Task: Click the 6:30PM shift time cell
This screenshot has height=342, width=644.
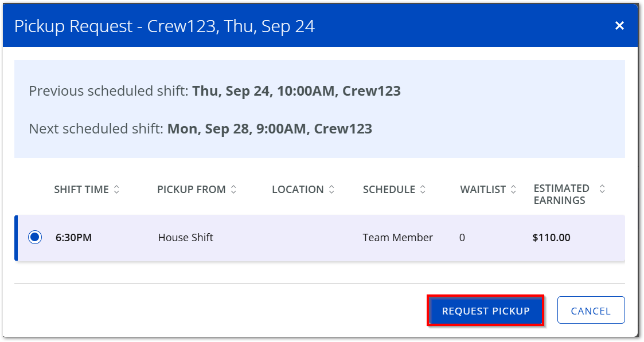Action: 73,237
